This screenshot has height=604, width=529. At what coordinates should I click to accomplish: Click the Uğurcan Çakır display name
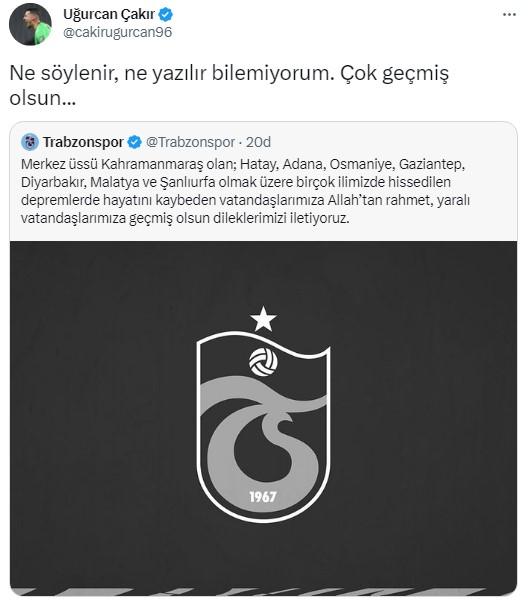109,15
